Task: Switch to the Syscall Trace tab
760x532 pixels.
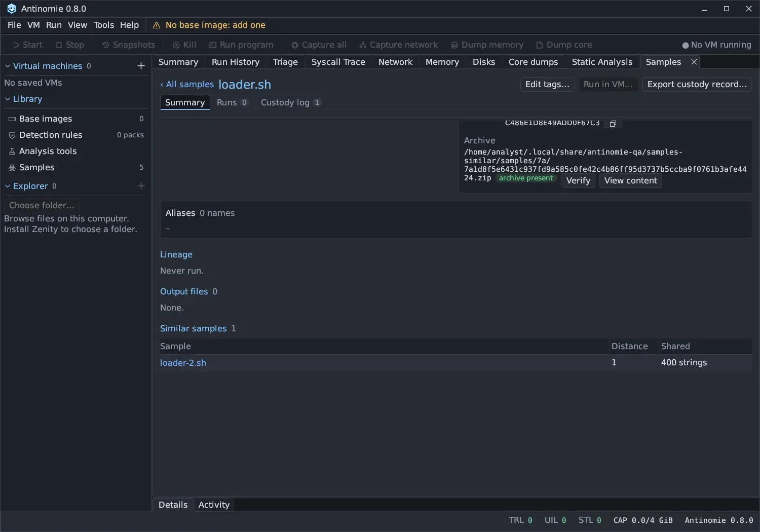Action: (x=338, y=62)
